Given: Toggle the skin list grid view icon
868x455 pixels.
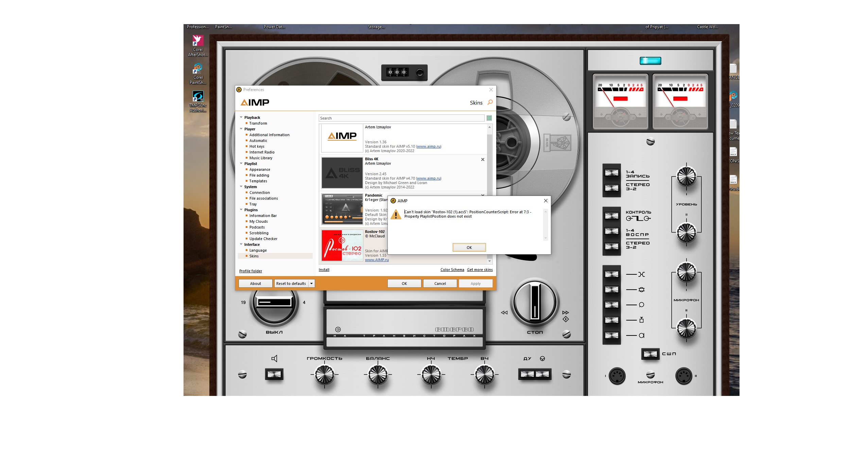Looking at the screenshot, I should [x=489, y=118].
